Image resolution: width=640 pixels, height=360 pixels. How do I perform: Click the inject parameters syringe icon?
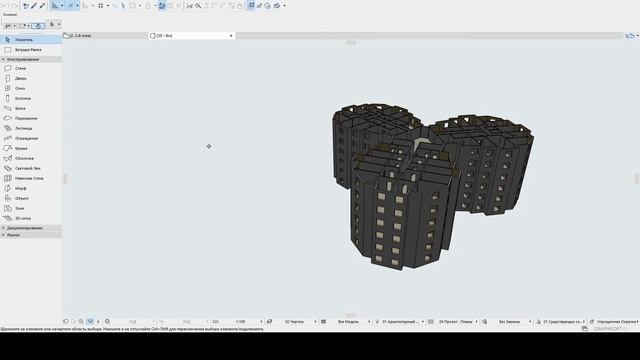pyautogui.click(x=42, y=6)
